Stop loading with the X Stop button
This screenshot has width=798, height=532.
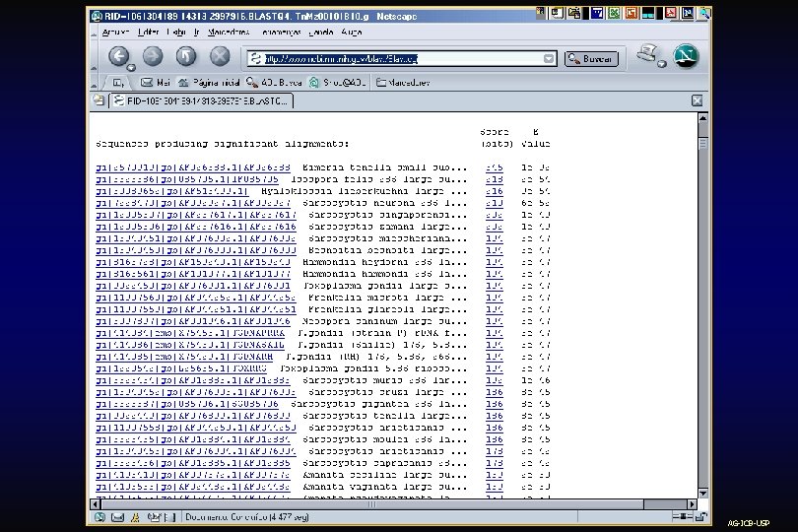220,56
